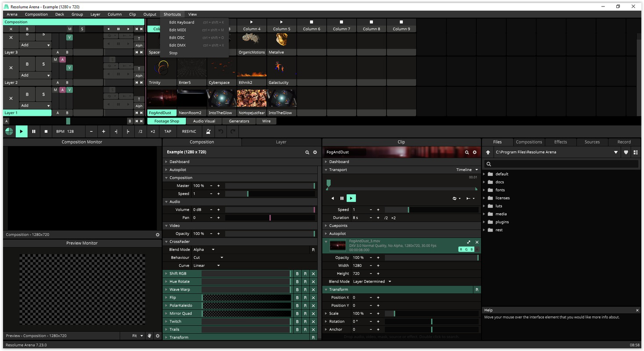Remove FogAndDust_3.mov with its X icon
The image size is (644, 351).
(x=477, y=242)
